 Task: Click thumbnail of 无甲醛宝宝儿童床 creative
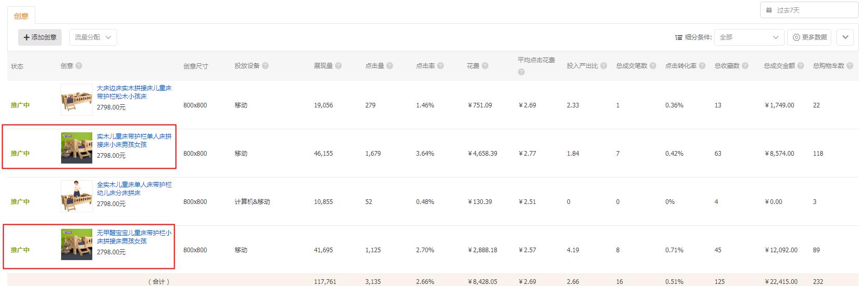point(77,244)
